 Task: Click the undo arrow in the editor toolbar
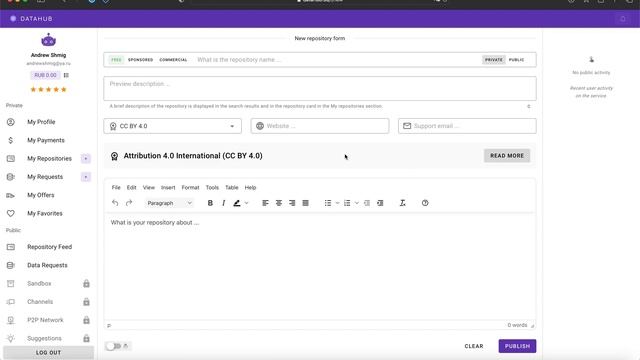point(115,203)
